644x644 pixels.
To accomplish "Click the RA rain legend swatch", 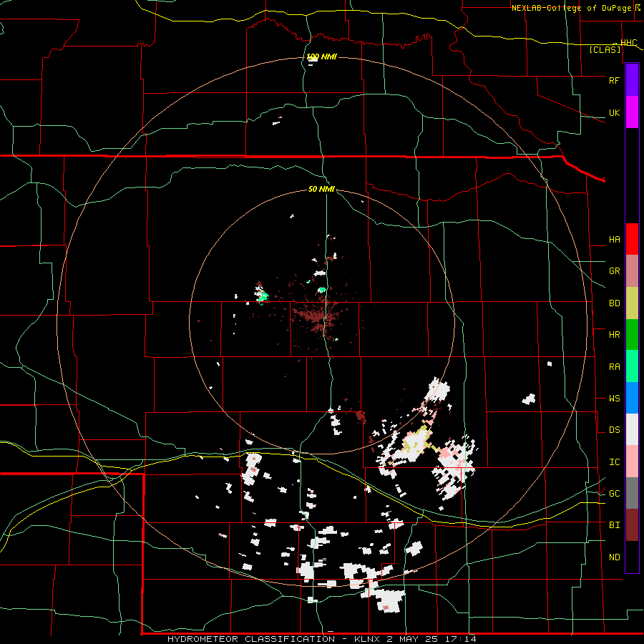I will tap(632, 366).
